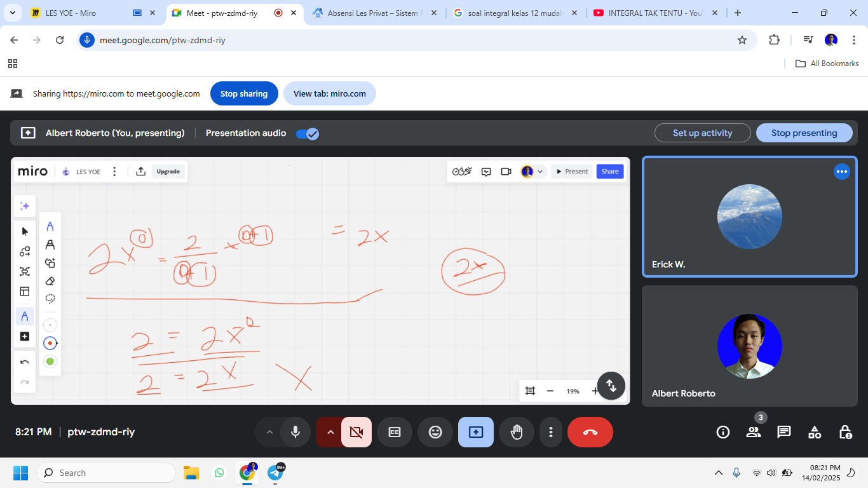Click floating up-down arrows button
Image resolution: width=868 pixels, height=488 pixels.
point(611,385)
